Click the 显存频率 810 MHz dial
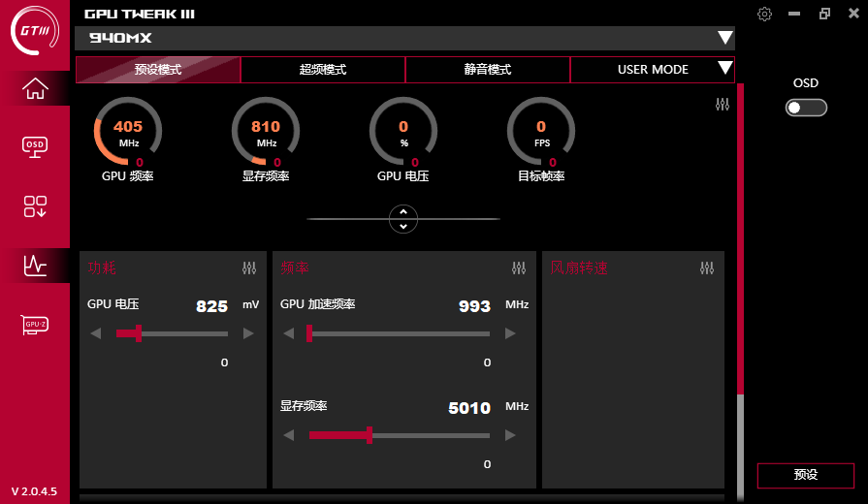Viewport: 868px width, 504px height. click(x=266, y=132)
